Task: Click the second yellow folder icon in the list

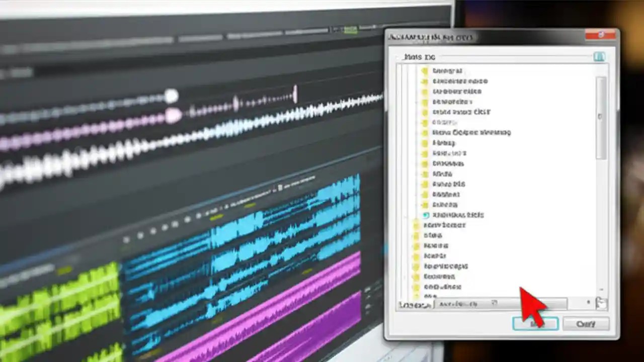Action: tap(425, 81)
